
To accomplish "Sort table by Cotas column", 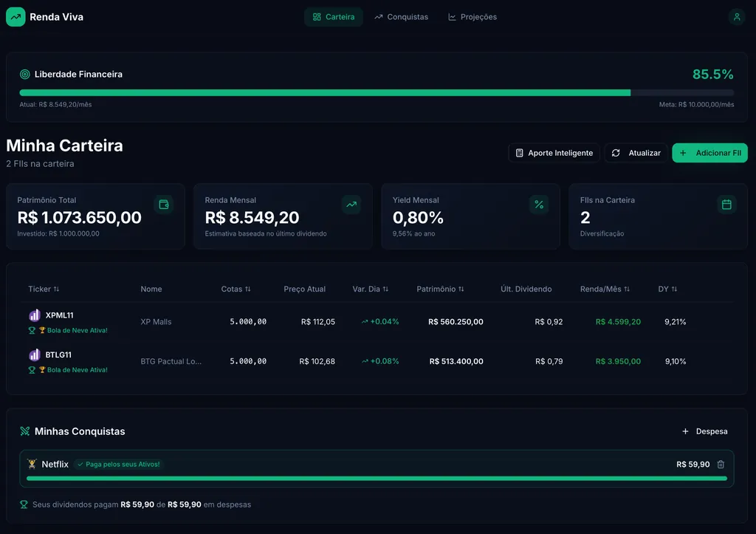I will [x=236, y=289].
